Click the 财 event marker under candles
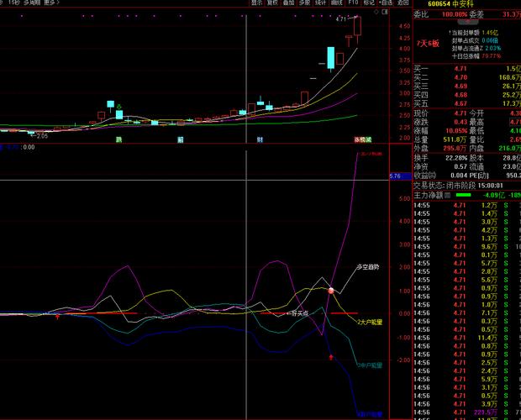The height and width of the screenshot is (420, 521). pyautogui.click(x=260, y=139)
